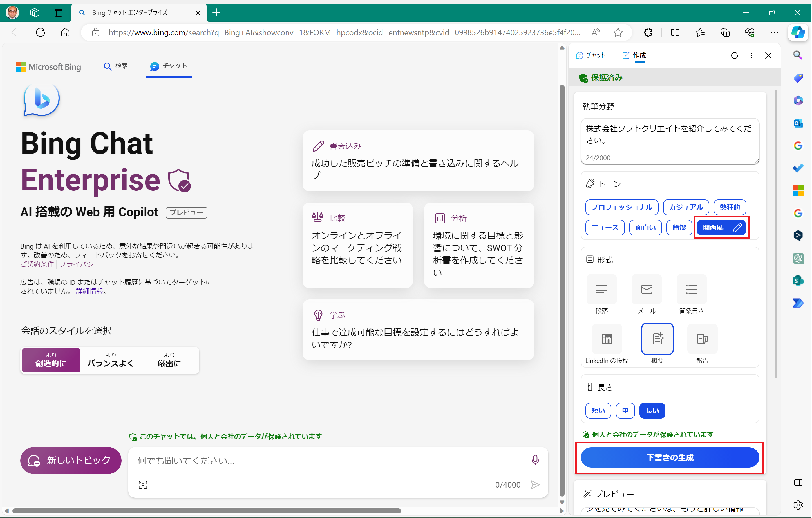Reload the page with refresh button
The image size is (812, 518).
41,32
